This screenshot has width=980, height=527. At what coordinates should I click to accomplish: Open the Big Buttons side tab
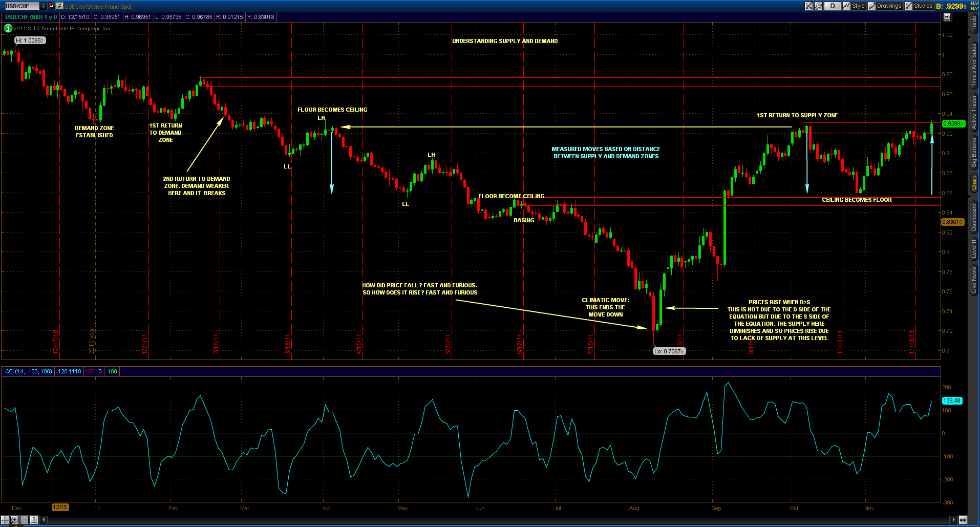click(974, 153)
